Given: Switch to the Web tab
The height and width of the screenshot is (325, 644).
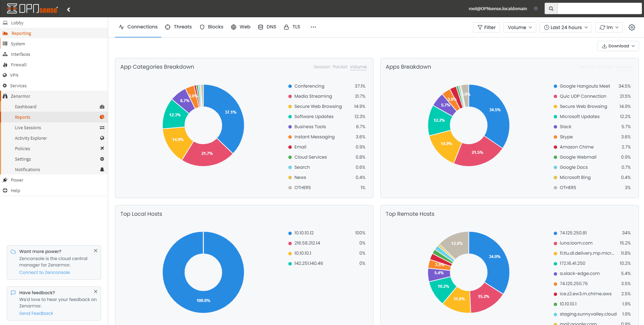Looking at the screenshot, I should 240,27.
